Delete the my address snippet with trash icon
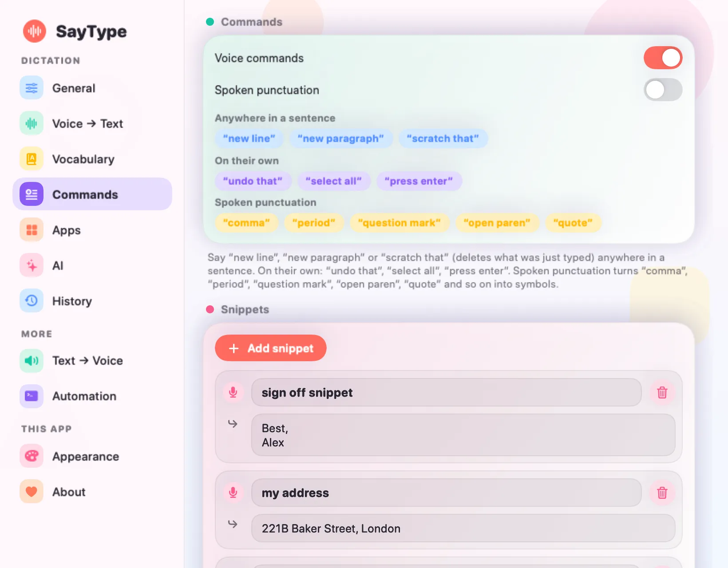The image size is (728, 568). (662, 493)
